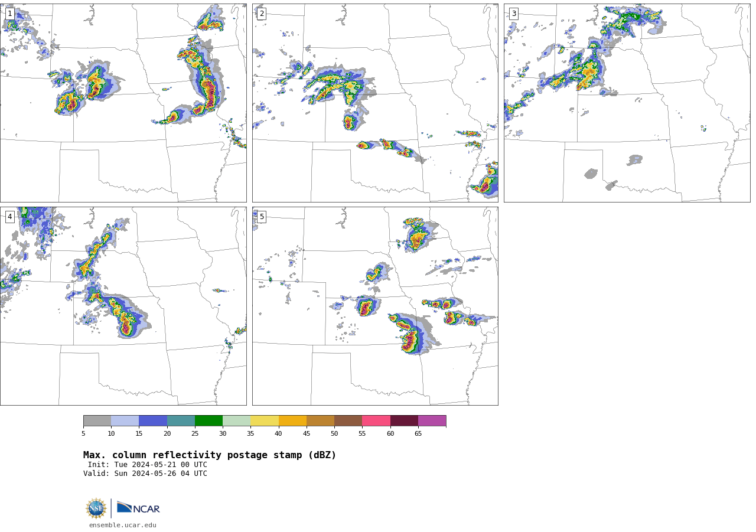Open postage stamp map number 5
This screenshot has height=532, width=756.
375,306
